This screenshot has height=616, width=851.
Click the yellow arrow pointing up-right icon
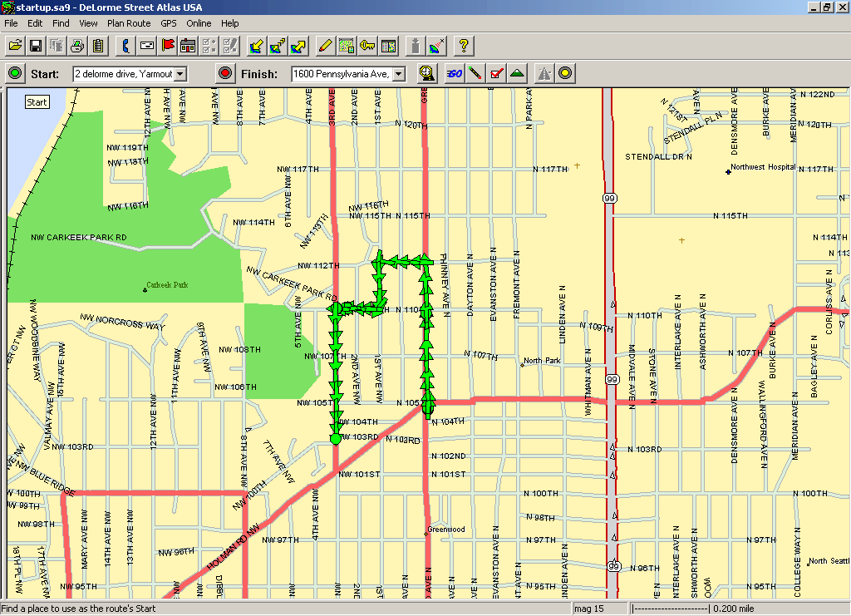[x=298, y=46]
